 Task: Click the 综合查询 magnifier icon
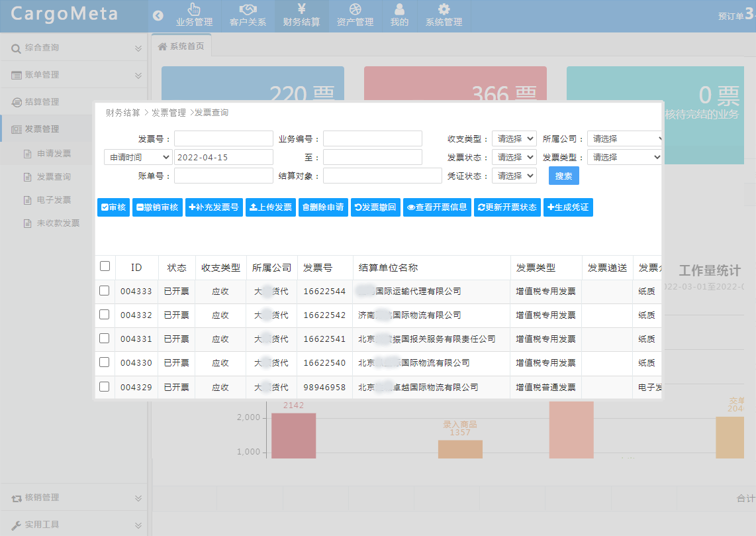click(16, 48)
